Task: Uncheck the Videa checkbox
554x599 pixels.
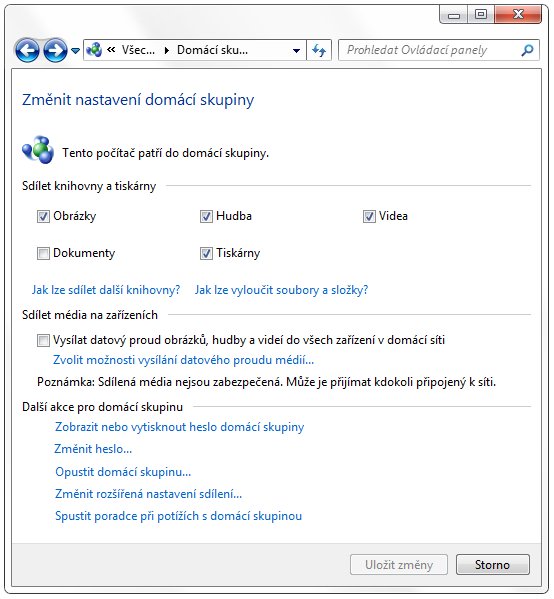Action: click(369, 217)
